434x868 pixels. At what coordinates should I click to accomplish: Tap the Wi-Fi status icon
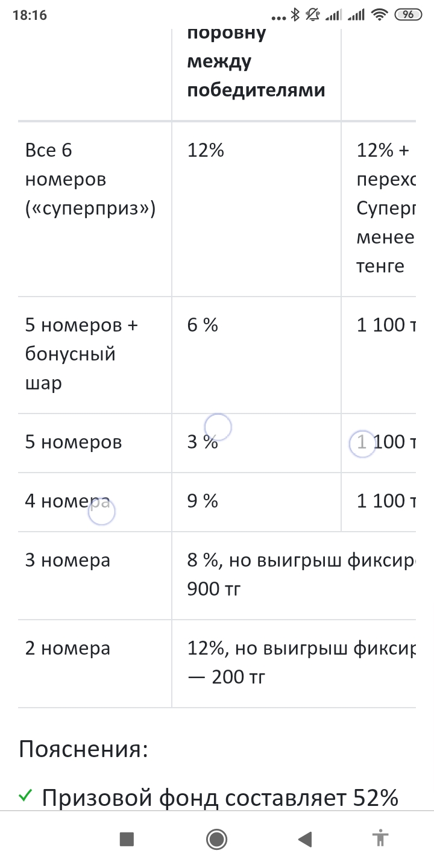[379, 15]
